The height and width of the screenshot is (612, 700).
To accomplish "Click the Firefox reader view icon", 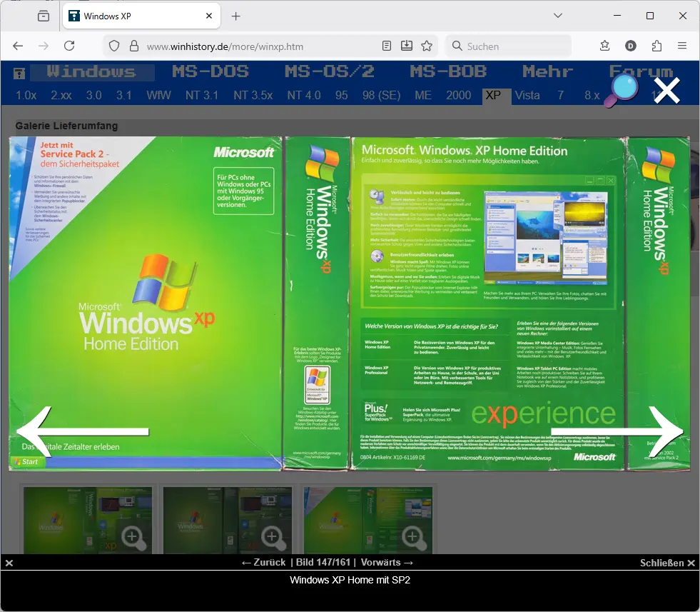I will tap(387, 46).
